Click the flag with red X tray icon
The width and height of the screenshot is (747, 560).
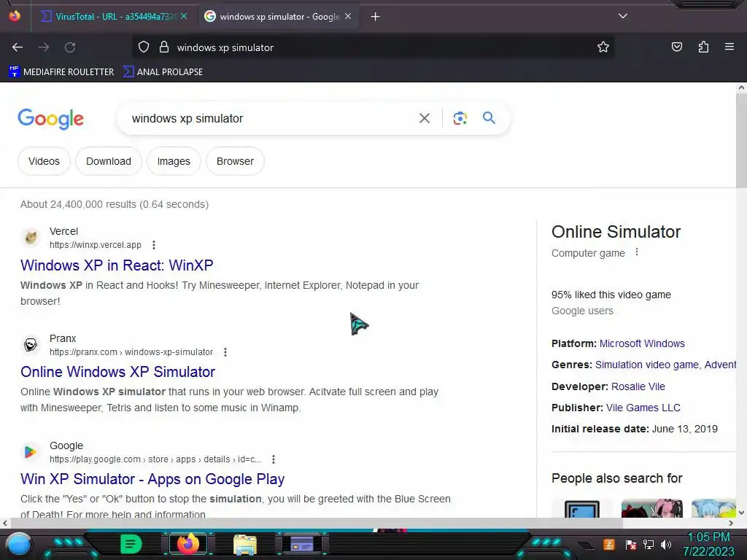tap(631, 544)
